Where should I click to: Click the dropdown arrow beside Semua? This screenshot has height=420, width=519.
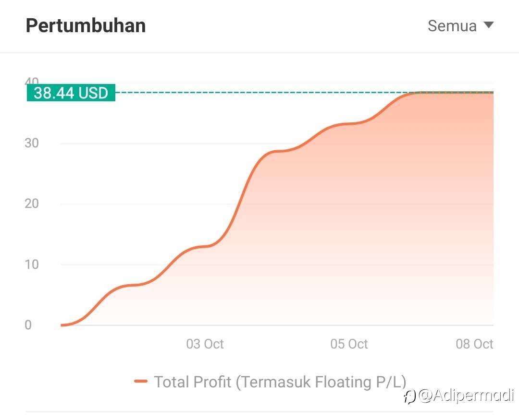[x=488, y=25]
